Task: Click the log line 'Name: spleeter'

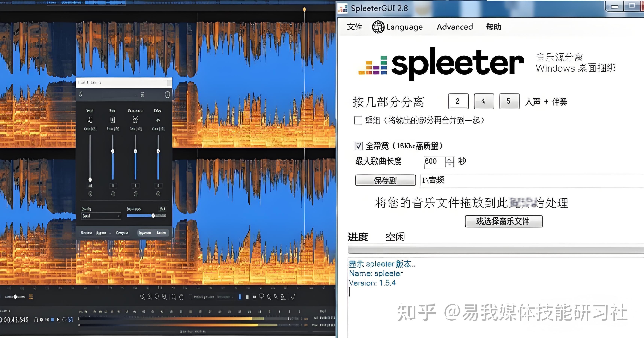Action: (x=376, y=273)
